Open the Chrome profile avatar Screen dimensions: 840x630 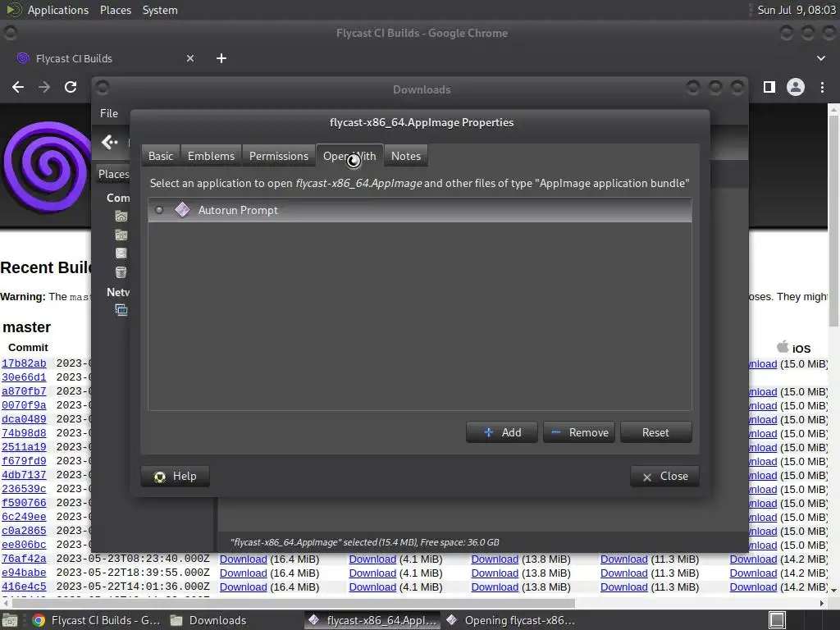[x=796, y=87]
